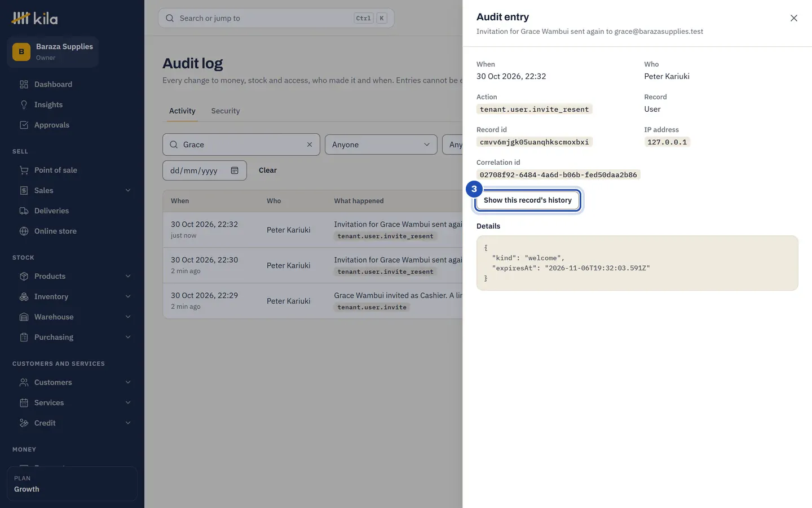812x508 pixels.
Task: Switch to the Security tab
Action: pyautogui.click(x=226, y=111)
